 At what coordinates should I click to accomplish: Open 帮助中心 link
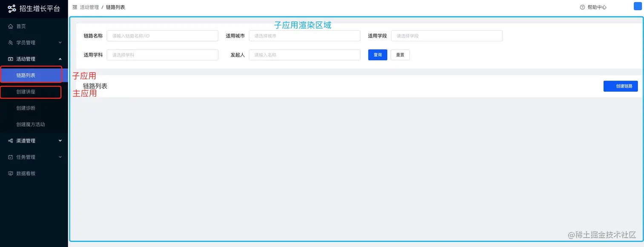coord(597,7)
